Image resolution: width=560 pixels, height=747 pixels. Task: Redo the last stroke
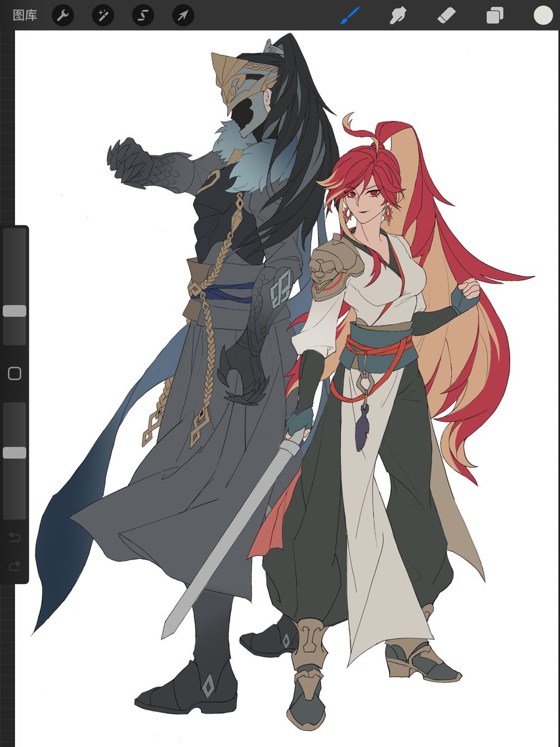point(14,566)
